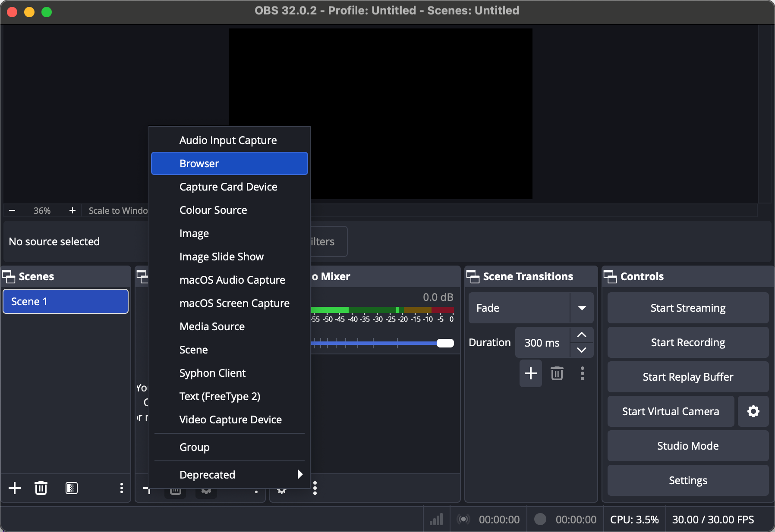Add a new scene with the plus icon
Screen dimensions: 775x532
14,488
